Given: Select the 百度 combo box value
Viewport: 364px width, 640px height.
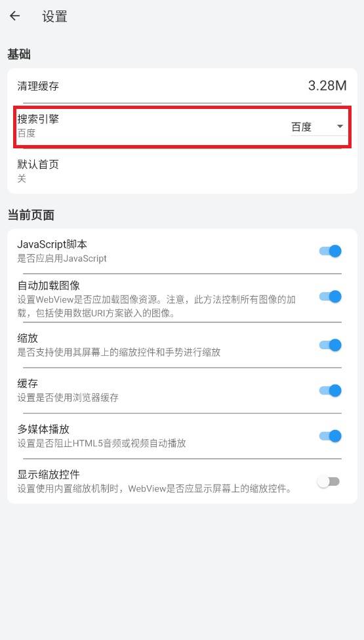Looking at the screenshot, I should click(319, 127).
